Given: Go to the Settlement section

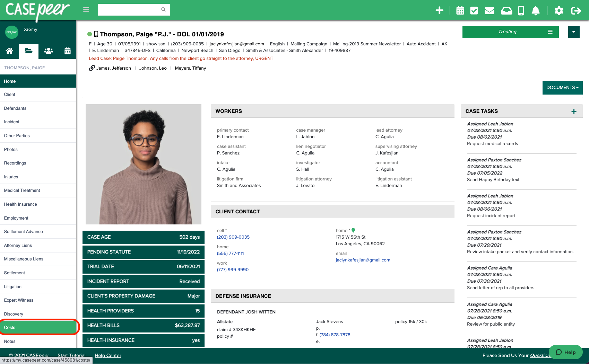Looking at the screenshot, I should (14, 273).
